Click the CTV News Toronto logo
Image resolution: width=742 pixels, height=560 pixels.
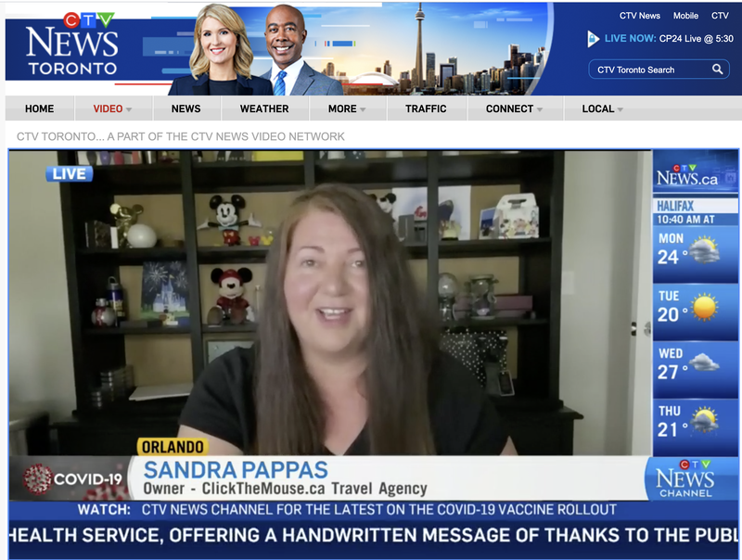pos(72,45)
